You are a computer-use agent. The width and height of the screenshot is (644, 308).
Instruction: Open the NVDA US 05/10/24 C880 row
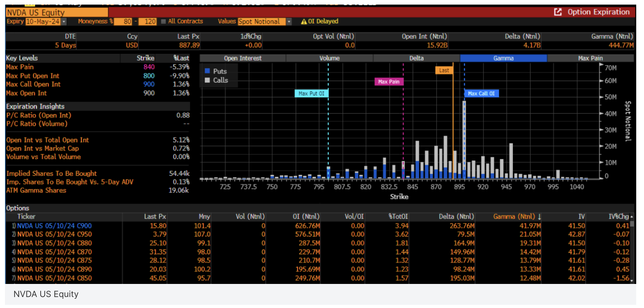pyautogui.click(x=318, y=243)
